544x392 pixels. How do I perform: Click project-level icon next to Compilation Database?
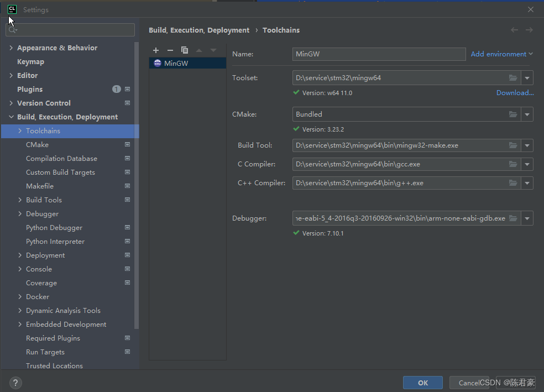click(127, 158)
